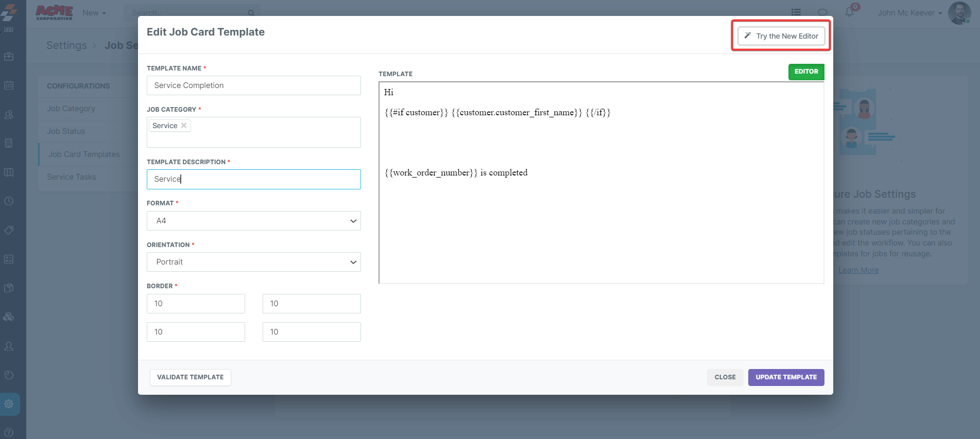
Task: Open the chat bubble icon
Action: pos(822,12)
